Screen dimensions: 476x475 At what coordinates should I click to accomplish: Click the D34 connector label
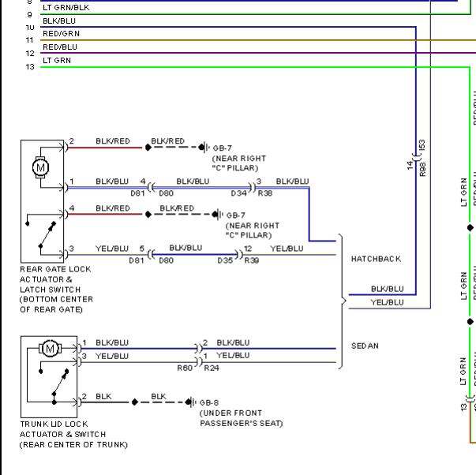click(x=239, y=193)
